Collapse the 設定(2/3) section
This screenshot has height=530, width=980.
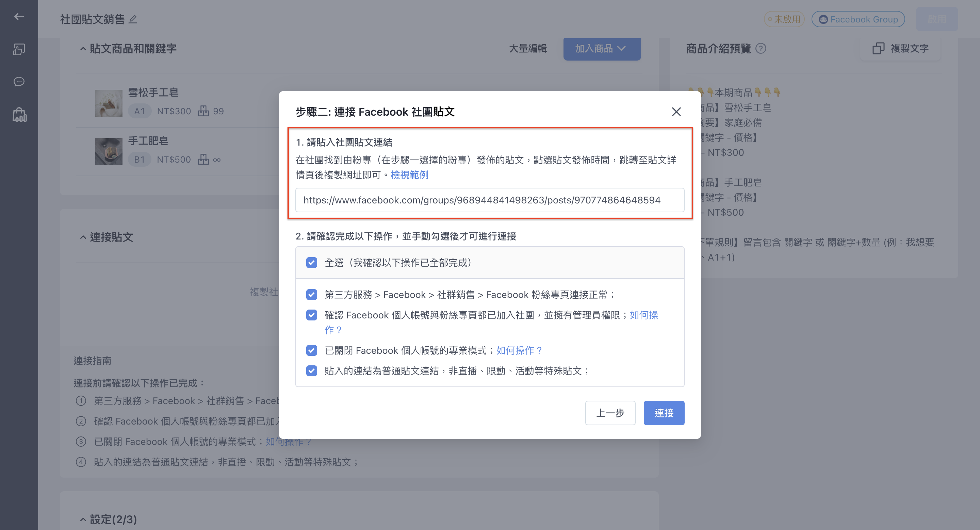point(83,519)
